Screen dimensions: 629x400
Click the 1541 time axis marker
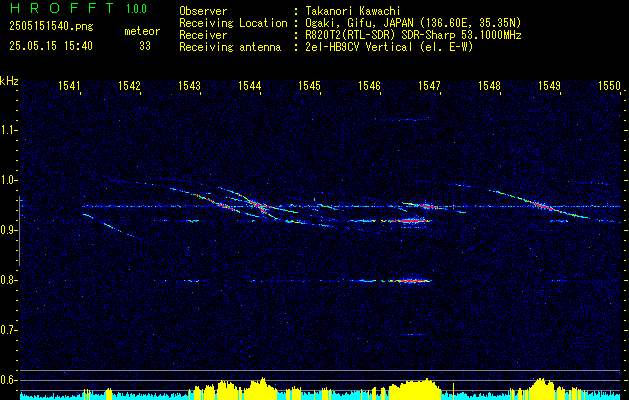point(69,85)
